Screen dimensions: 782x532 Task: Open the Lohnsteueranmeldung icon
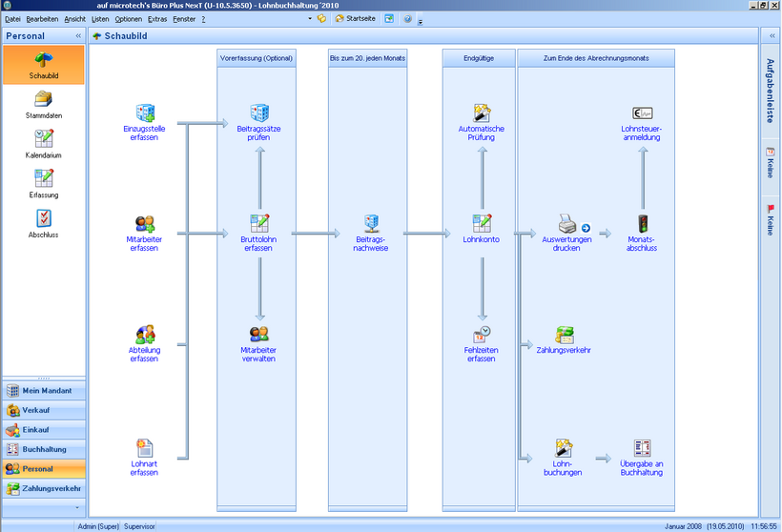pyautogui.click(x=641, y=113)
